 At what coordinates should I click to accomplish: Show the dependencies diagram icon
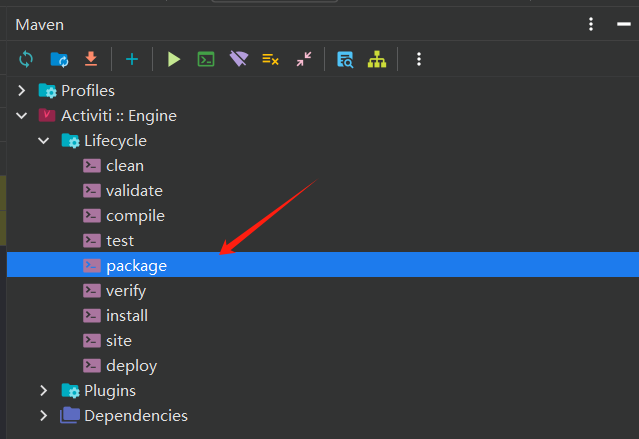coord(376,59)
